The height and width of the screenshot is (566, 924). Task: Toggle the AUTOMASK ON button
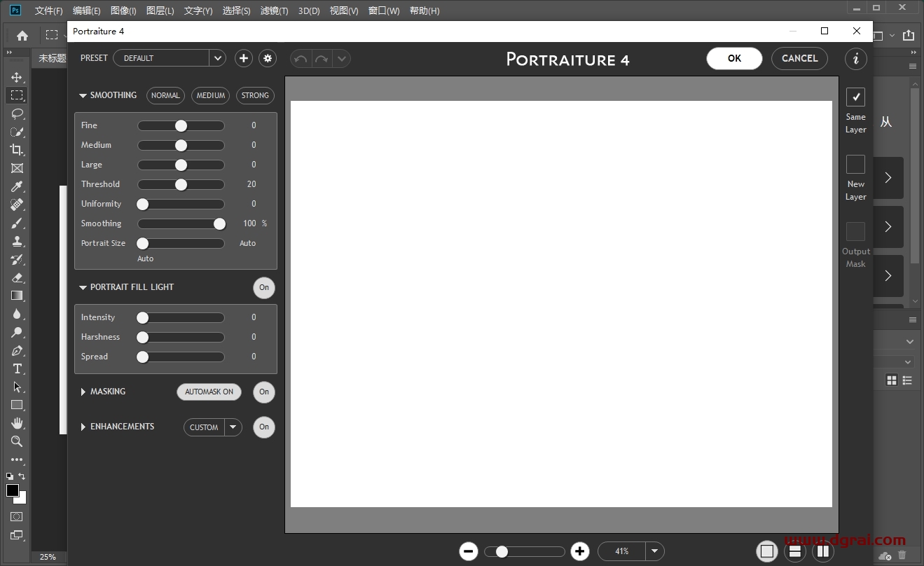[209, 392]
